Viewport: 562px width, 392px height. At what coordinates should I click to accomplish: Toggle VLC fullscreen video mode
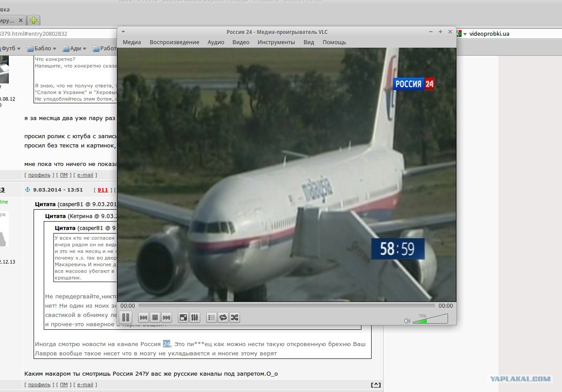183,317
